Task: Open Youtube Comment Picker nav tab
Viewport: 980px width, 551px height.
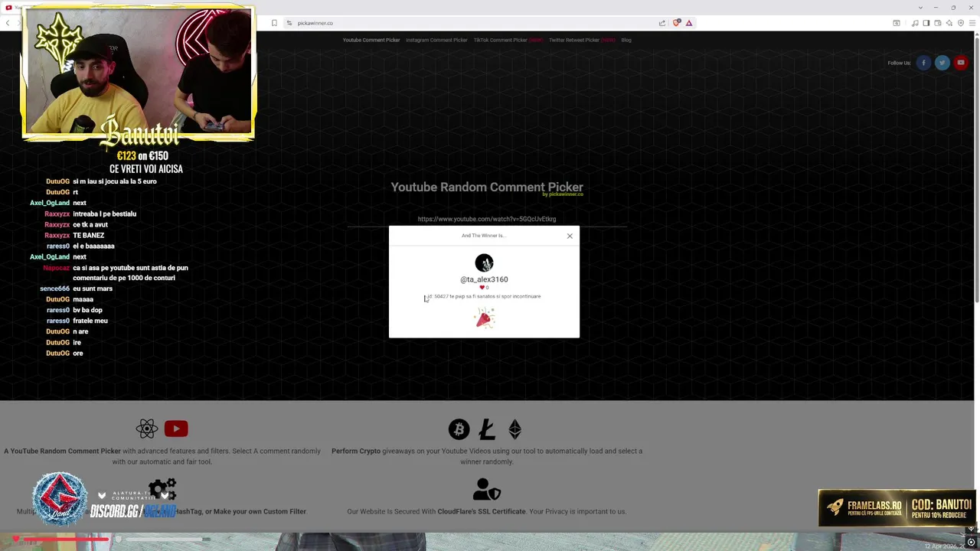Action: (371, 40)
